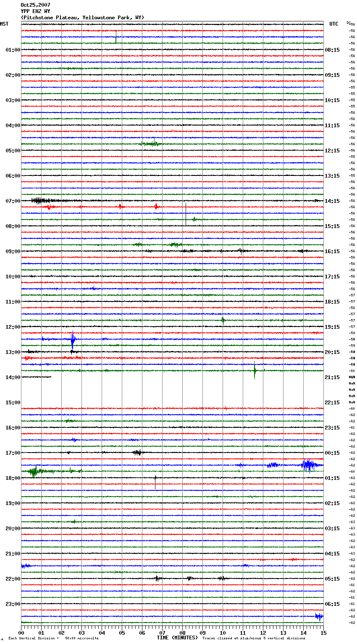Click the Each Vertical Division 50.00 microvolts note
This screenshot has width=357, height=644.
tap(53, 639)
